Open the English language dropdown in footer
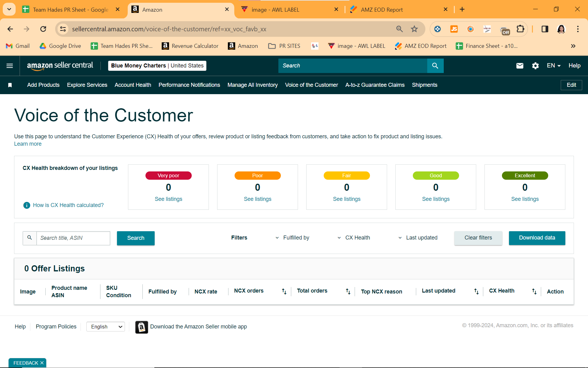588x368 pixels. (x=106, y=327)
